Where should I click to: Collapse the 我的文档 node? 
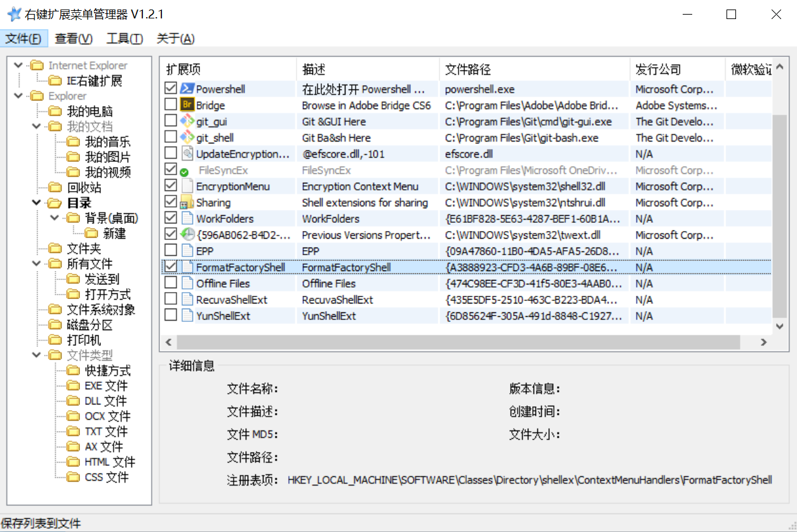pos(36,126)
